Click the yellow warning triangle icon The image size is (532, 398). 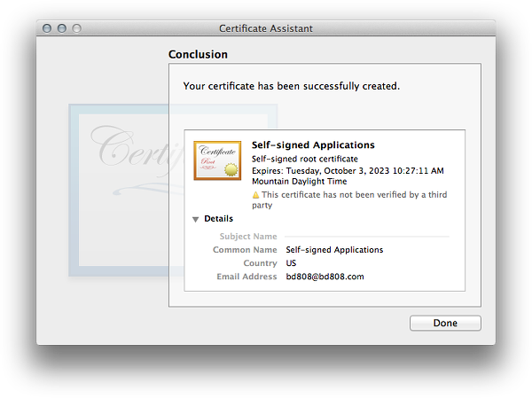coord(256,194)
